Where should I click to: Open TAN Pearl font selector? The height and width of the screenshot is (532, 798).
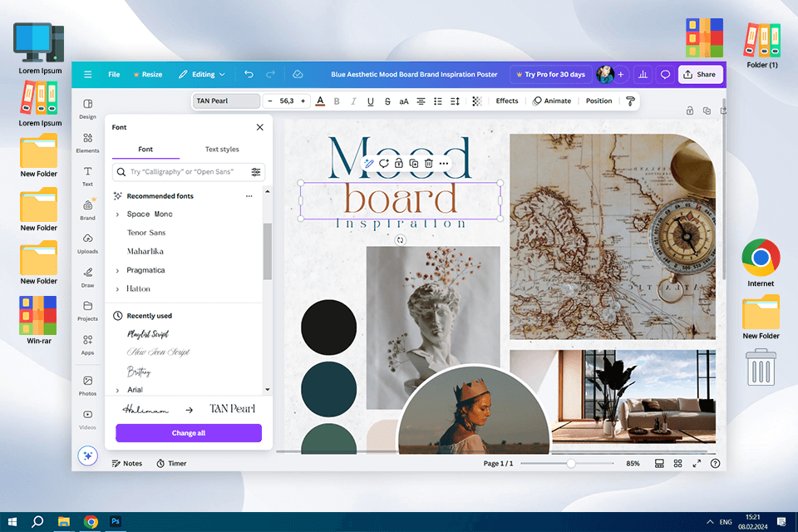pos(226,101)
